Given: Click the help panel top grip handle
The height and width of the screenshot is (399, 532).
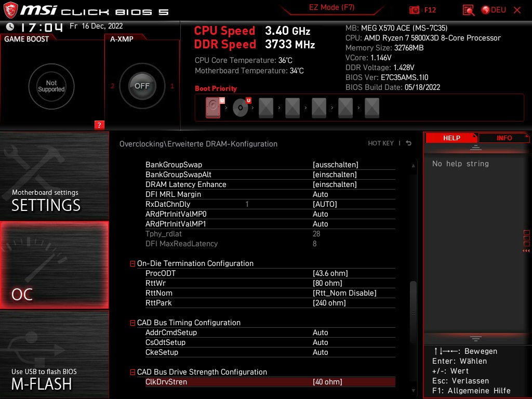Looking at the screenshot, I should tap(476, 148).
